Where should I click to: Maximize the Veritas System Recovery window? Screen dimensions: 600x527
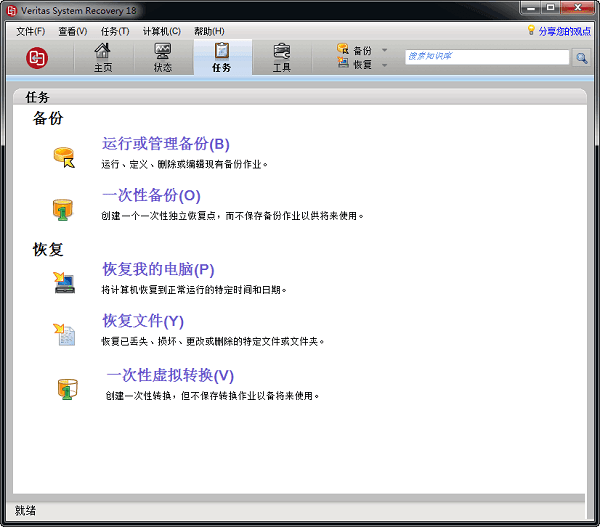coord(551,8)
